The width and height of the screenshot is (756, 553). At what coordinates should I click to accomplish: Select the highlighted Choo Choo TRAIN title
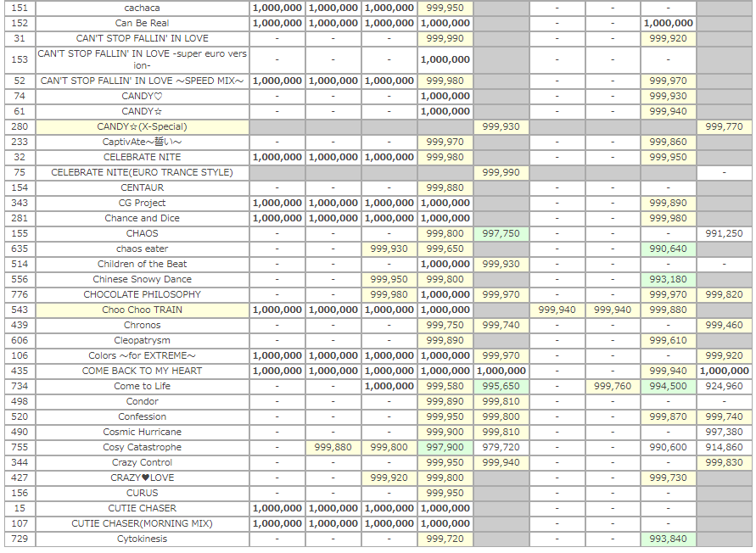143,310
